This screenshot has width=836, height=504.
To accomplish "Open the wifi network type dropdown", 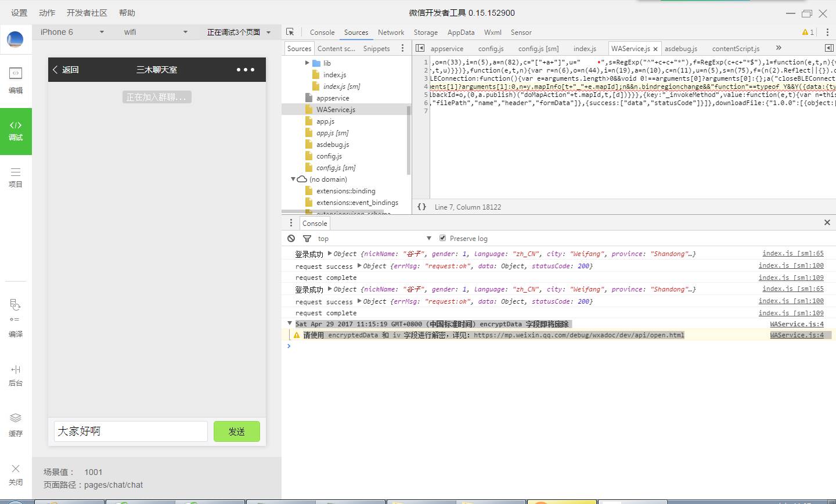I will pos(155,33).
